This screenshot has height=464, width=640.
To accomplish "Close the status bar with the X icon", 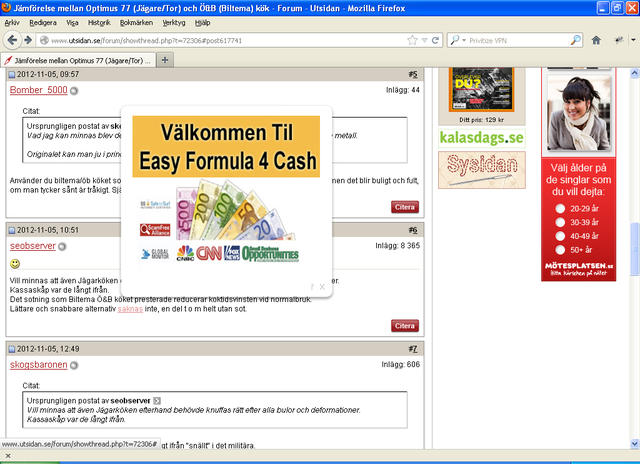I will pyautogui.click(x=8, y=456).
